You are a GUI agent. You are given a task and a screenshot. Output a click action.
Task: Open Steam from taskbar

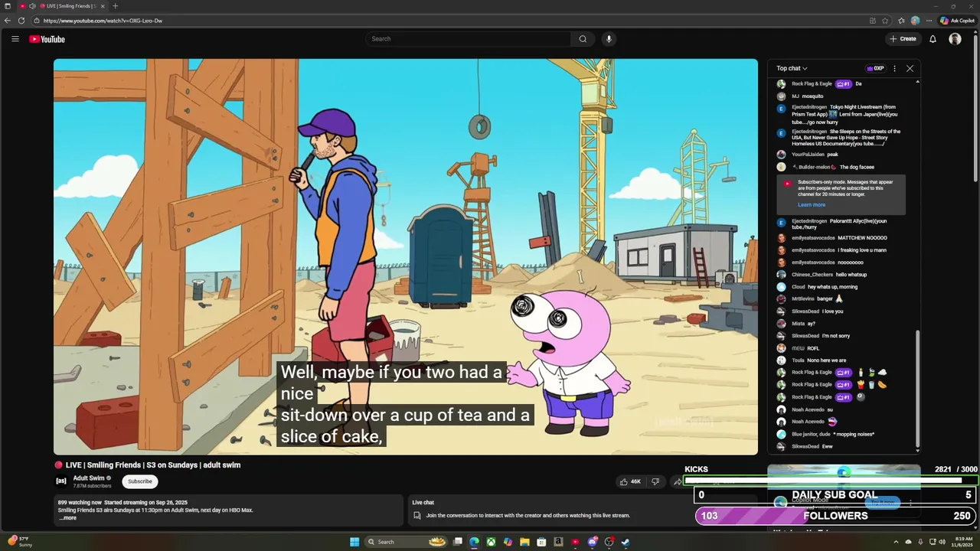[626, 542]
